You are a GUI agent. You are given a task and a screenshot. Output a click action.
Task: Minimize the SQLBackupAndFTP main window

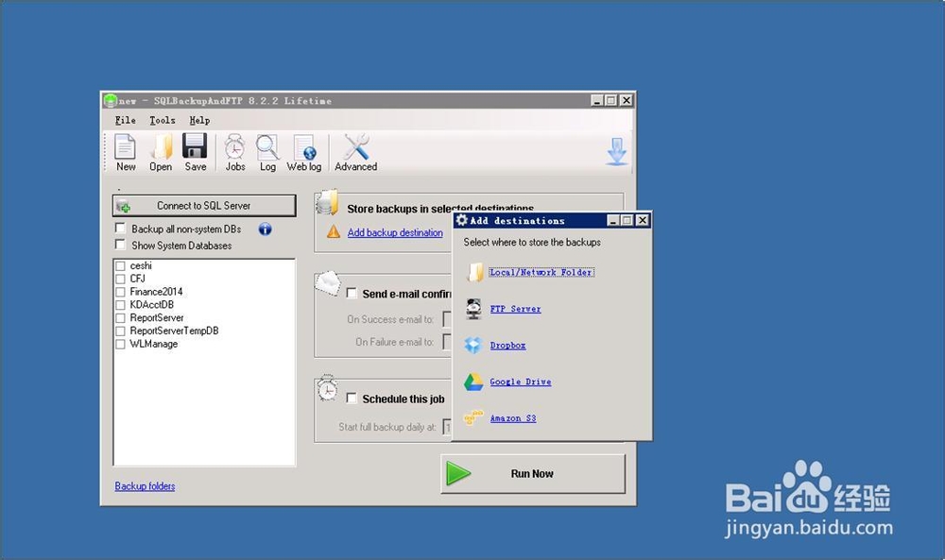click(x=596, y=100)
